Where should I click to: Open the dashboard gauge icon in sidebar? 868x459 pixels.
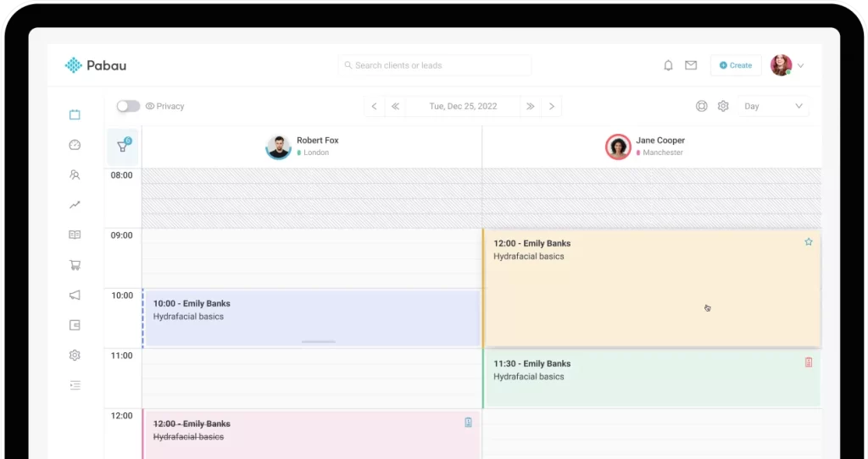pyautogui.click(x=75, y=145)
